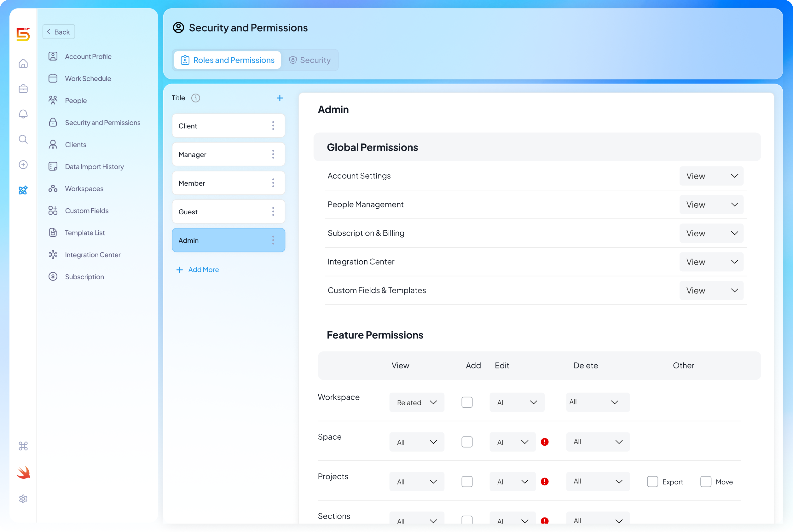
Task: Open the Home icon in the sidebar
Action: pyautogui.click(x=23, y=63)
